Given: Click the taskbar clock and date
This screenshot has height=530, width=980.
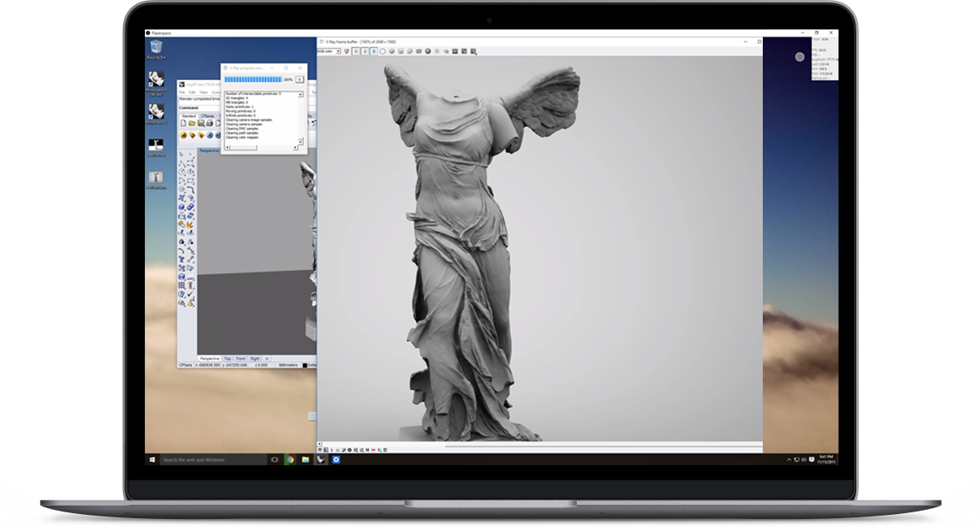Looking at the screenshot, I should 826,460.
